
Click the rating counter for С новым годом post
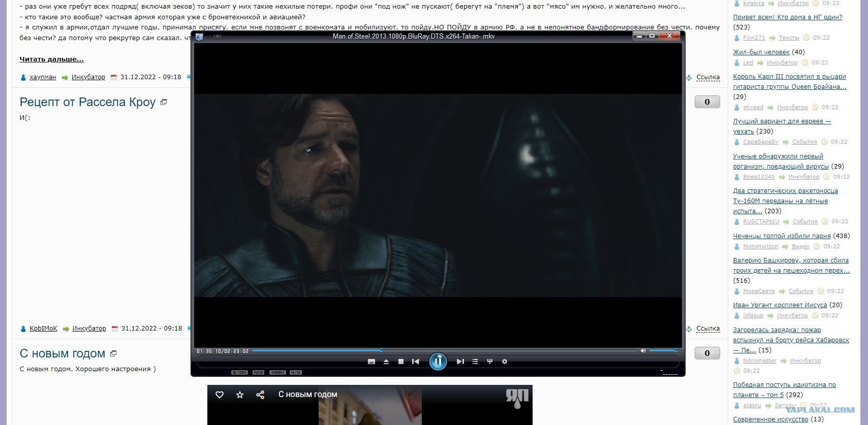click(x=707, y=353)
